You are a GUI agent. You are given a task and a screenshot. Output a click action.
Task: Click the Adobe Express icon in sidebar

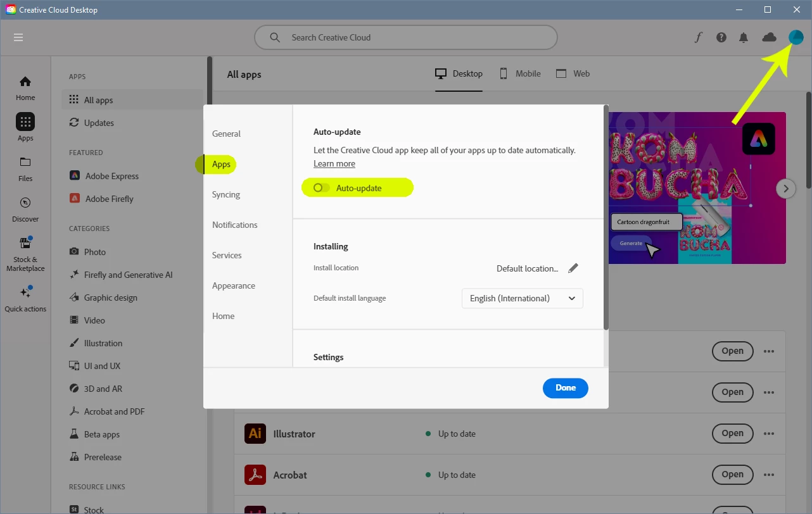click(x=75, y=175)
